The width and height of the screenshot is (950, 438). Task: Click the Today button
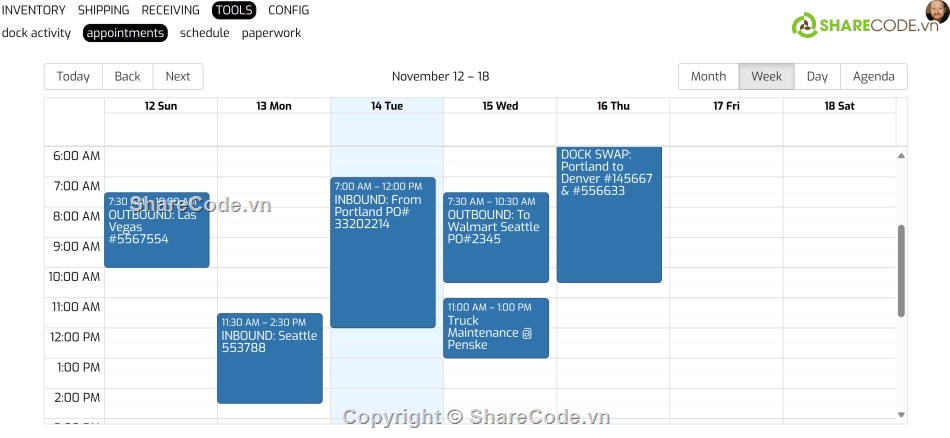73,77
